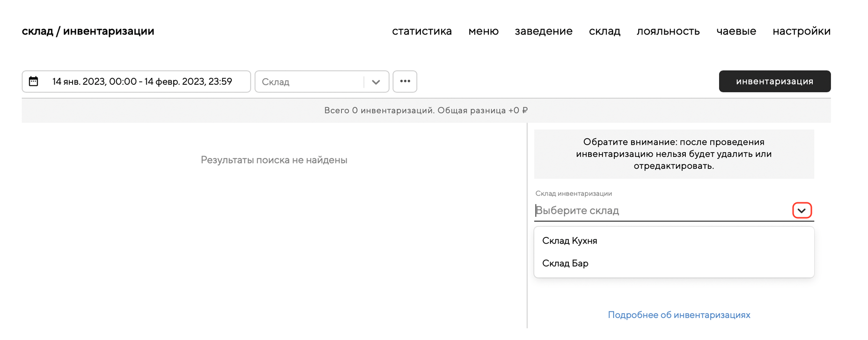Click the Всего 0 инвентаризаций summary bar
This screenshot has height=340, width=868.
click(426, 111)
